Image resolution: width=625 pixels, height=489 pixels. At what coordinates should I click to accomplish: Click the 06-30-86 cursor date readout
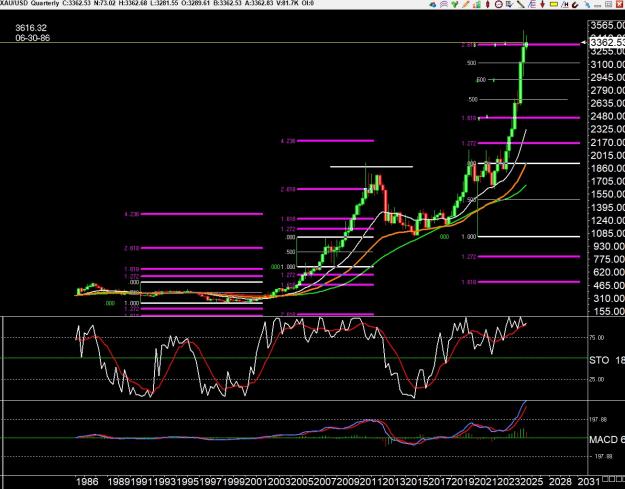coord(33,38)
